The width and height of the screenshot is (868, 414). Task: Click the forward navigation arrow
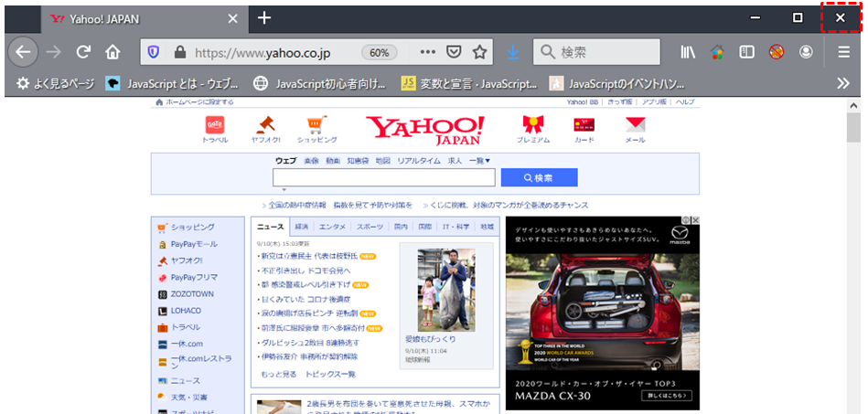coord(54,52)
